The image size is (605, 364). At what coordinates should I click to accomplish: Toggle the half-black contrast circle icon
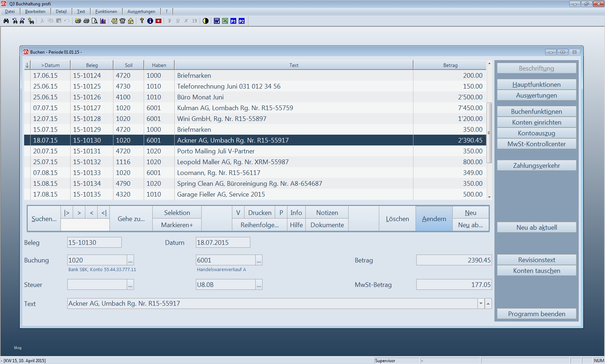tap(206, 21)
